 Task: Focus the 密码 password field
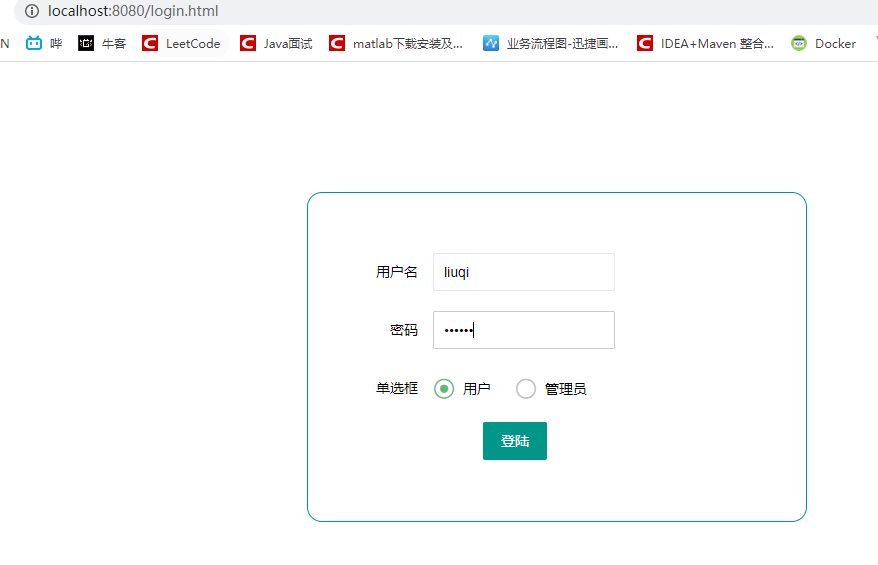524,330
